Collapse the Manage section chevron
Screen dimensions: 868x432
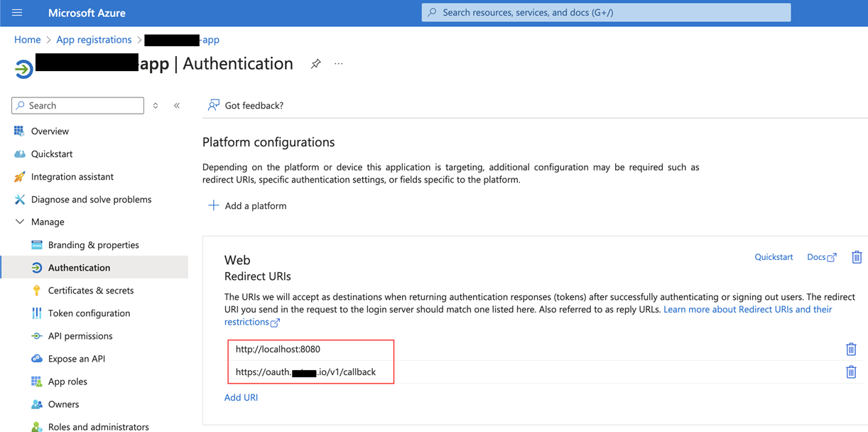(19, 222)
